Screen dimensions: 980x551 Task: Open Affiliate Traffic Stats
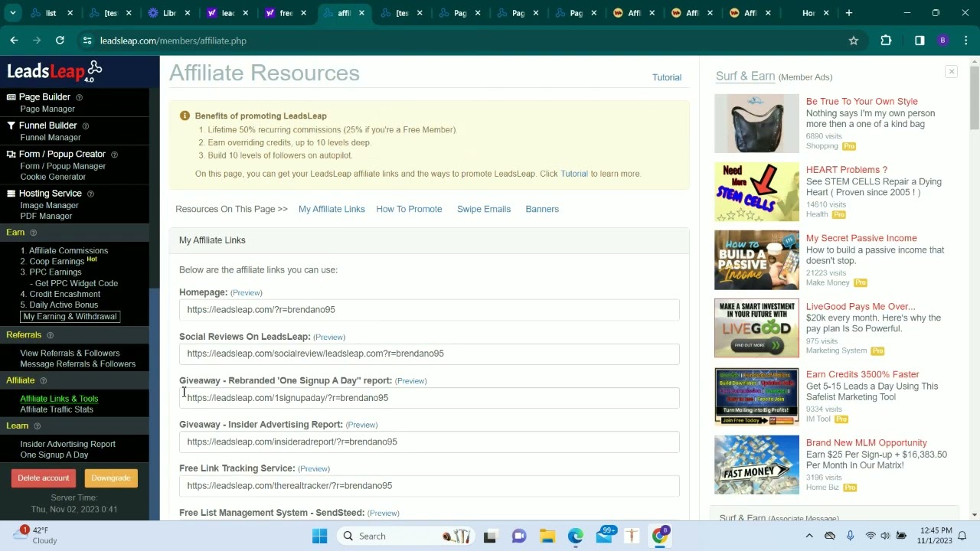pos(57,409)
